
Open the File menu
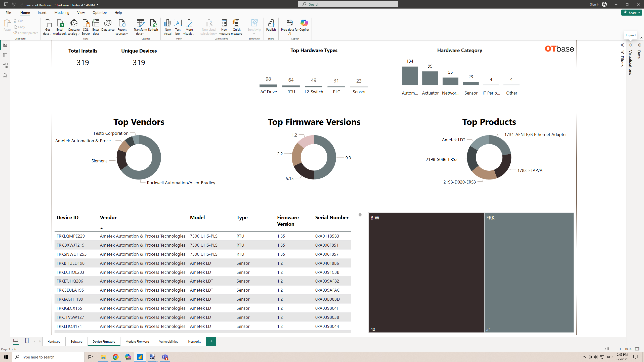coord(8,13)
